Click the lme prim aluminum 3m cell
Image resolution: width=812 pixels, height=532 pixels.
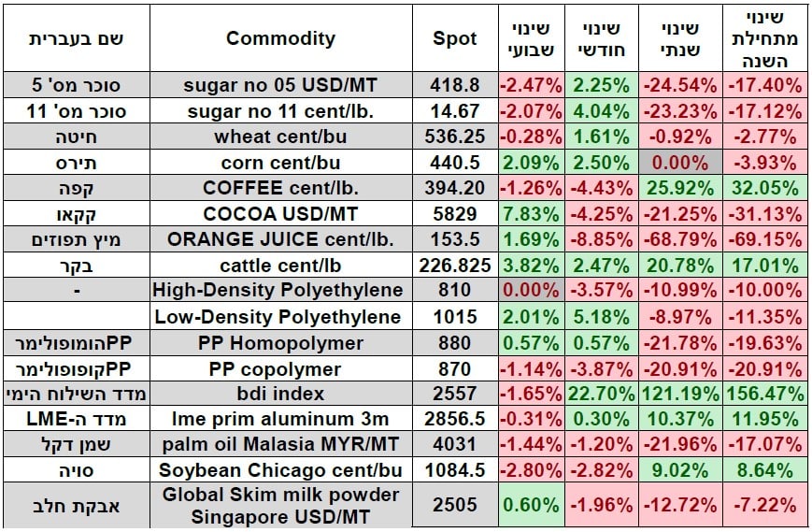pos(280,419)
